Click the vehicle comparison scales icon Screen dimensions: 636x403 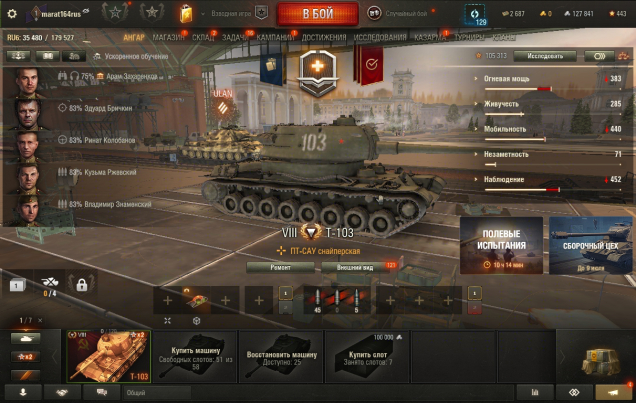tap(624, 56)
